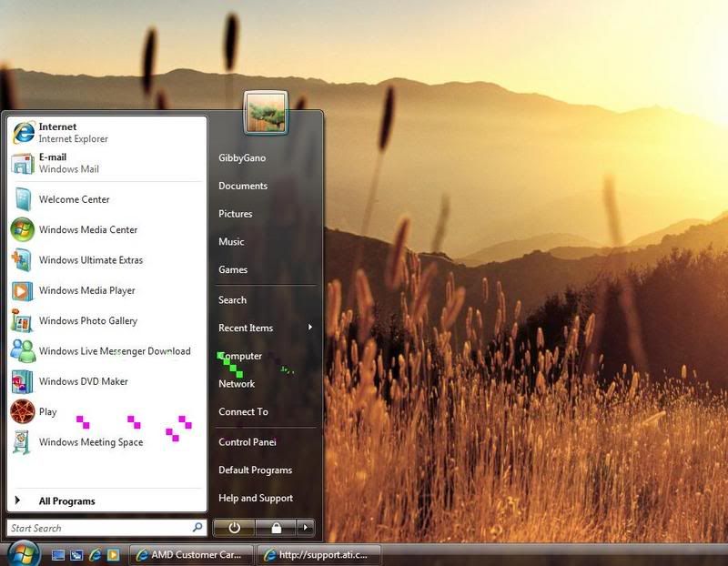Select 'Windows Media Player' label
Screen dimensions: 728x566
pos(86,290)
